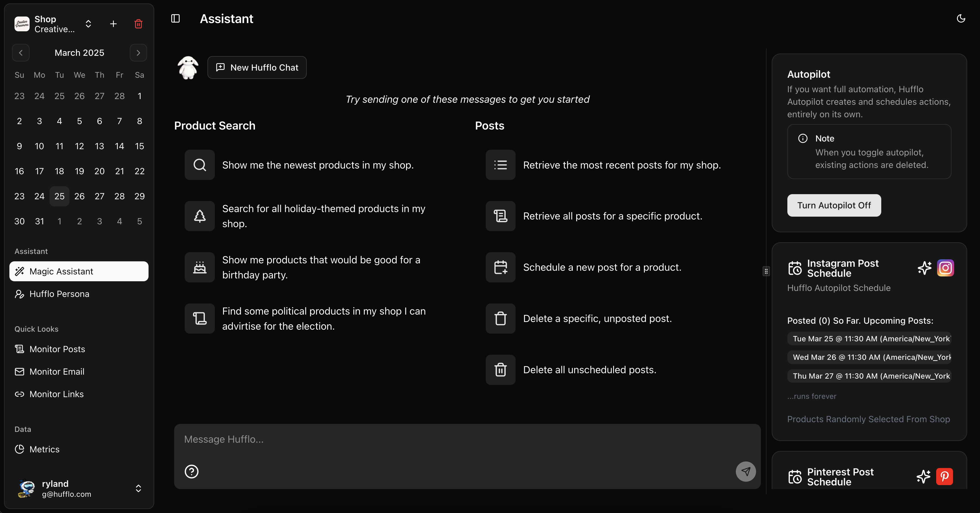The image size is (980, 513).
Task: Click the sparkle icon beside Instagram Post Schedule
Action: point(924,268)
